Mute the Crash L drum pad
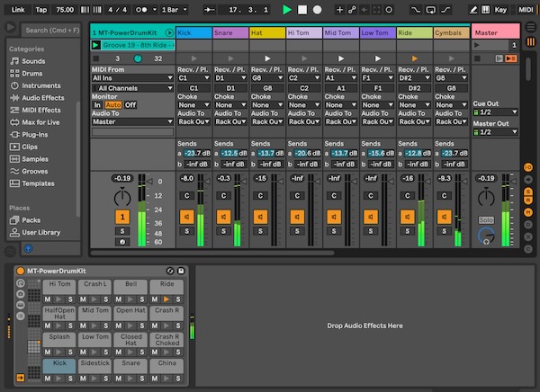This screenshot has height=392, width=540. 84,299
